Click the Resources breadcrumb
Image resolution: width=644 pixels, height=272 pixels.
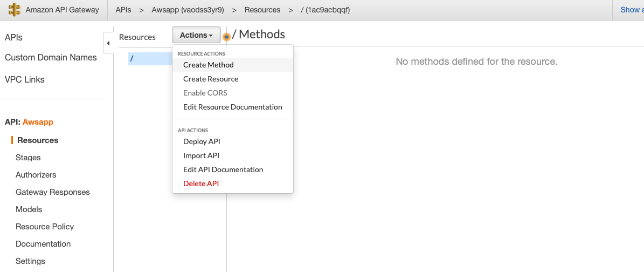click(262, 10)
